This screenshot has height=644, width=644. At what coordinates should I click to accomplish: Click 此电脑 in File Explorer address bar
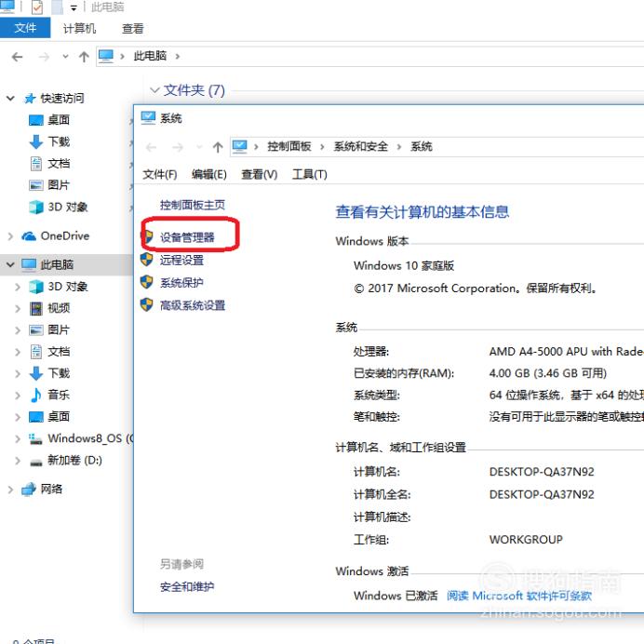pos(150,56)
